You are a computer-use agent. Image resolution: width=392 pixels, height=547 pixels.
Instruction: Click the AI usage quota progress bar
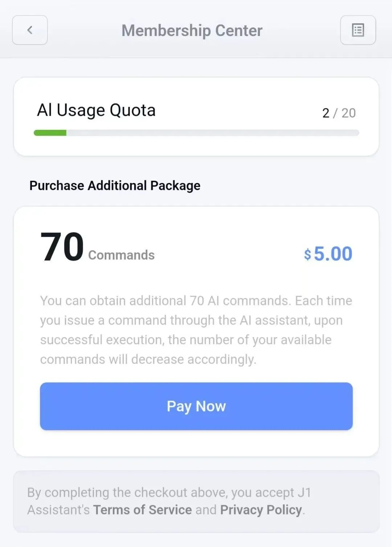(x=196, y=133)
